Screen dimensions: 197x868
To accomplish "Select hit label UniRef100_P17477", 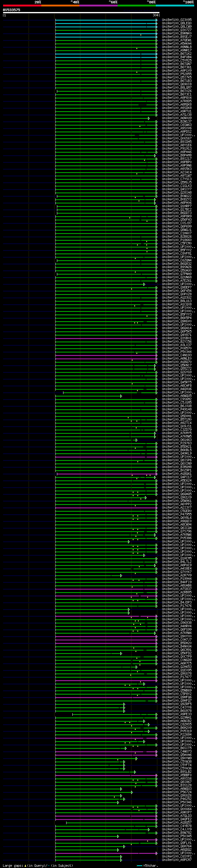I will (x=176, y=677).
